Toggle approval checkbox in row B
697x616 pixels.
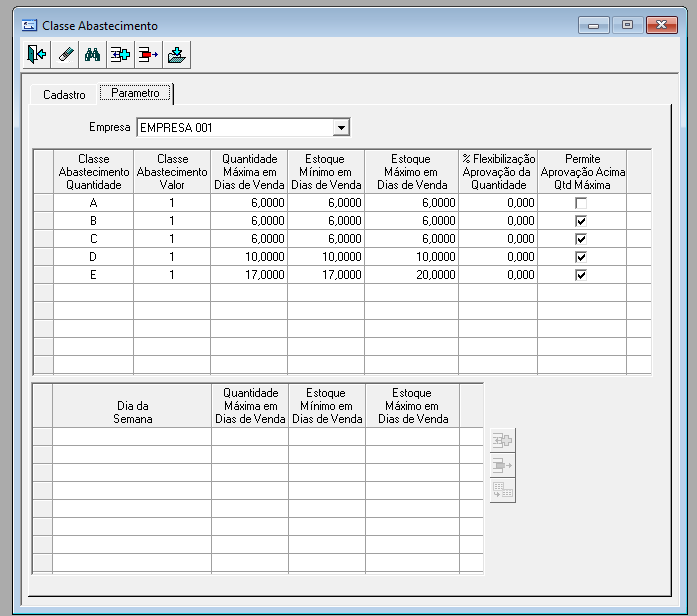pos(581,221)
